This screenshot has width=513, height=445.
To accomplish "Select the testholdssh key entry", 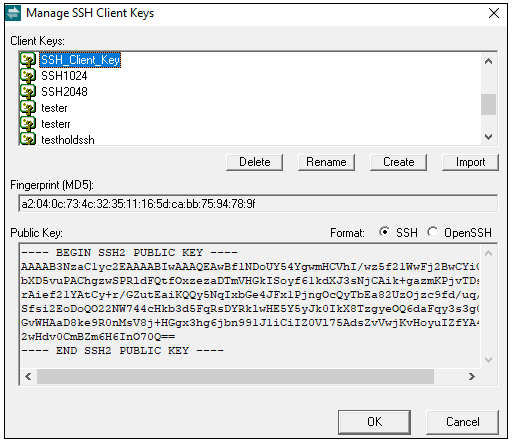I will pyautogui.click(x=68, y=140).
